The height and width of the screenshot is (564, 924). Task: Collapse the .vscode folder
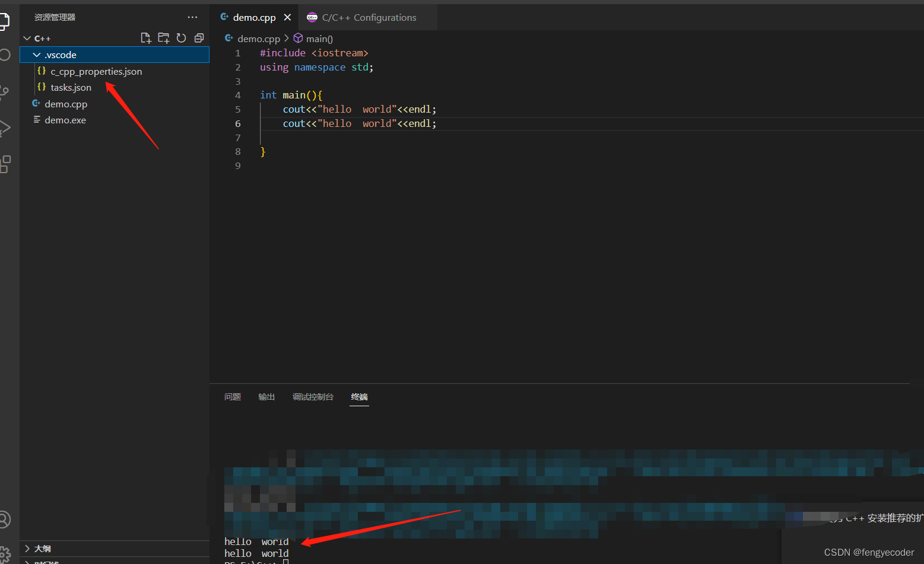coord(115,55)
